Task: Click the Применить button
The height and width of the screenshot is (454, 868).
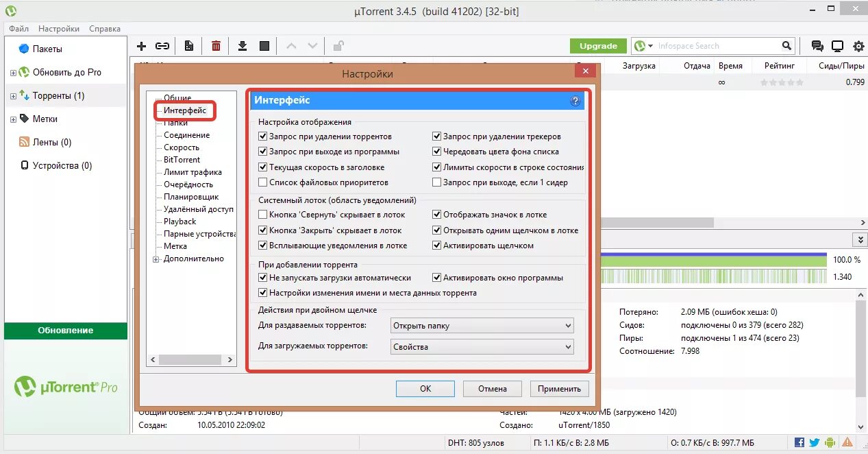Action: click(559, 388)
